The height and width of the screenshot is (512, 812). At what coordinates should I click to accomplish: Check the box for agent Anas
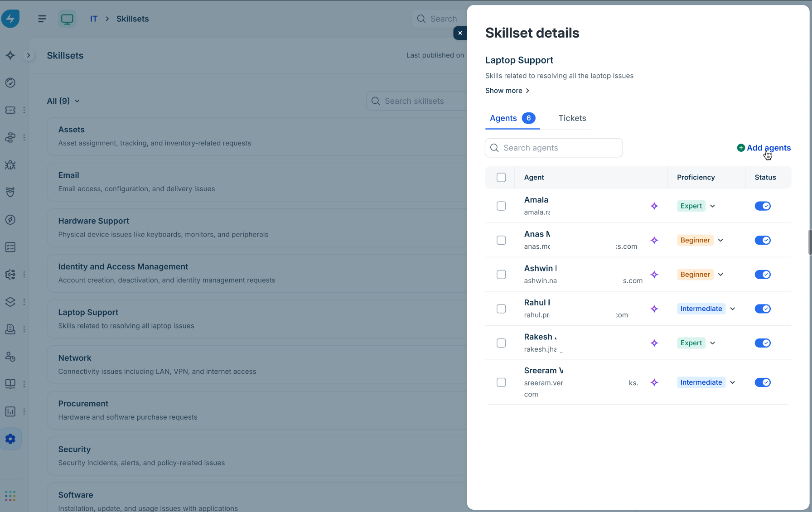501,240
